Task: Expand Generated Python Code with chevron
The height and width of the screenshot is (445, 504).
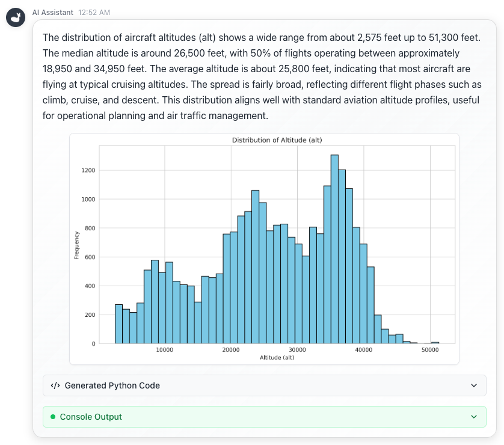Action: pos(474,385)
